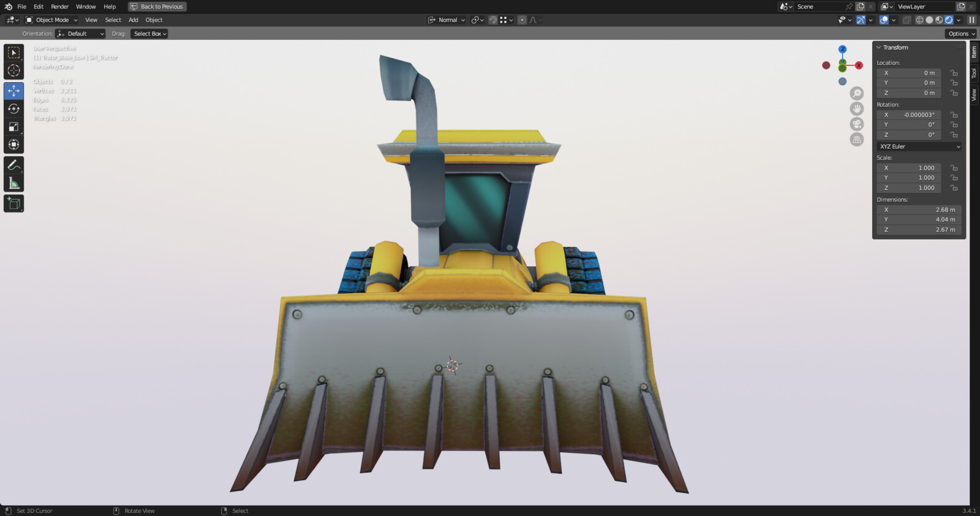
Task: Activate the combined Transform tool
Action: 13,145
